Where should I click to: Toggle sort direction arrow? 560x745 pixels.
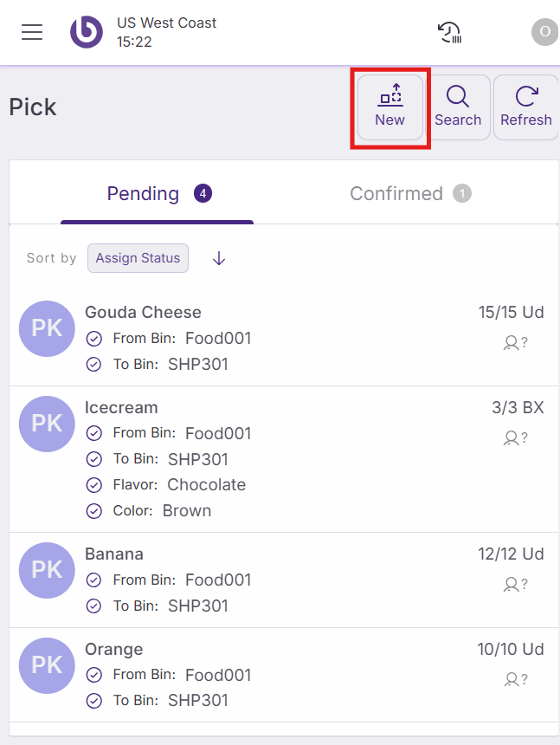(219, 258)
